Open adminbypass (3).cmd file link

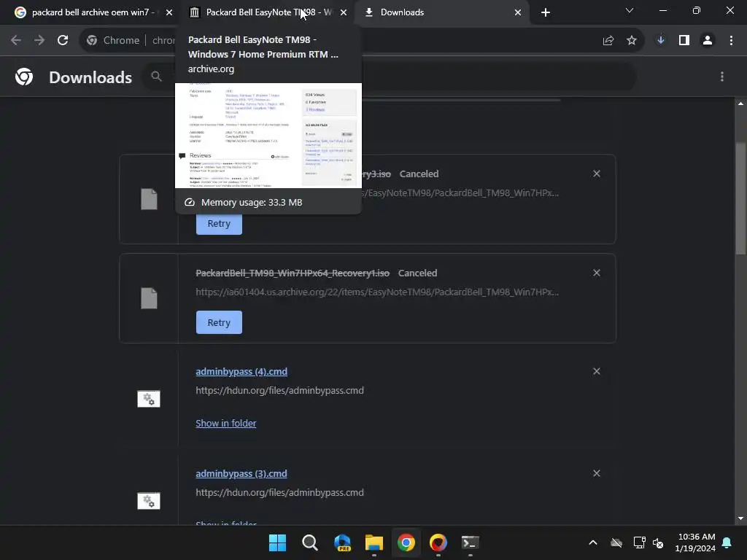coord(241,473)
